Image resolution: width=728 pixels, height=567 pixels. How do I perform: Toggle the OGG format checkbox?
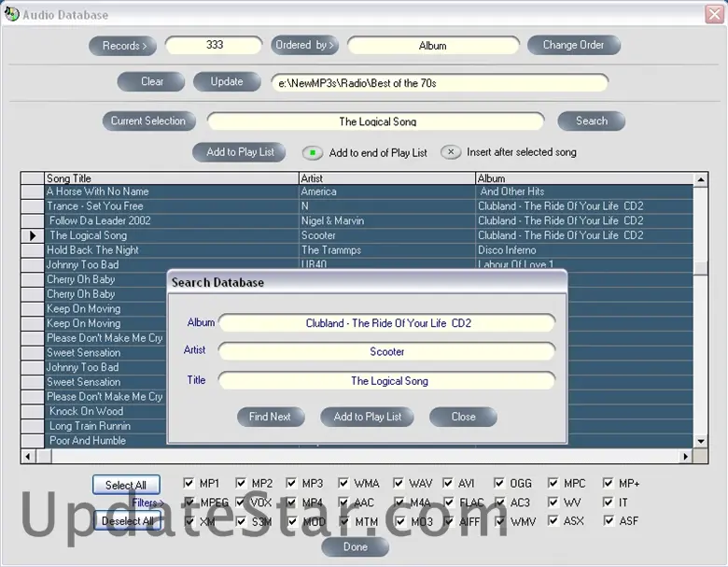click(x=499, y=483)
